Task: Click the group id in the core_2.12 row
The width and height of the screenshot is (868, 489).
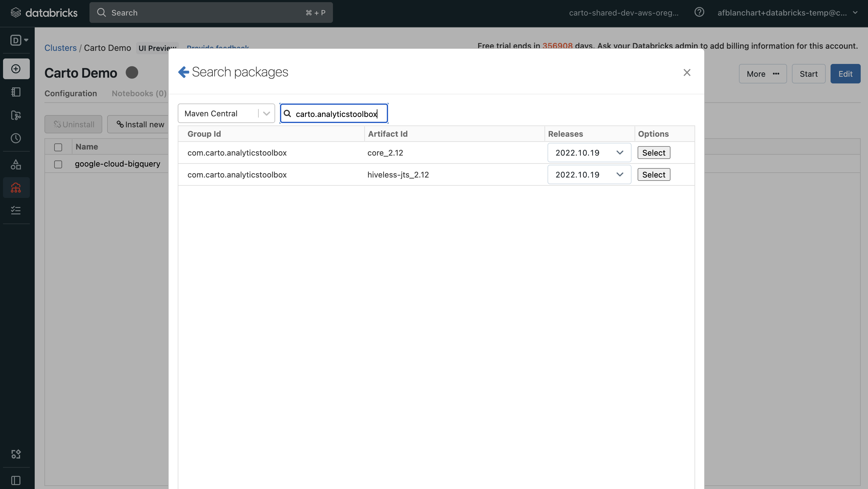Action: pyautogui.click(x=237, y=153)
